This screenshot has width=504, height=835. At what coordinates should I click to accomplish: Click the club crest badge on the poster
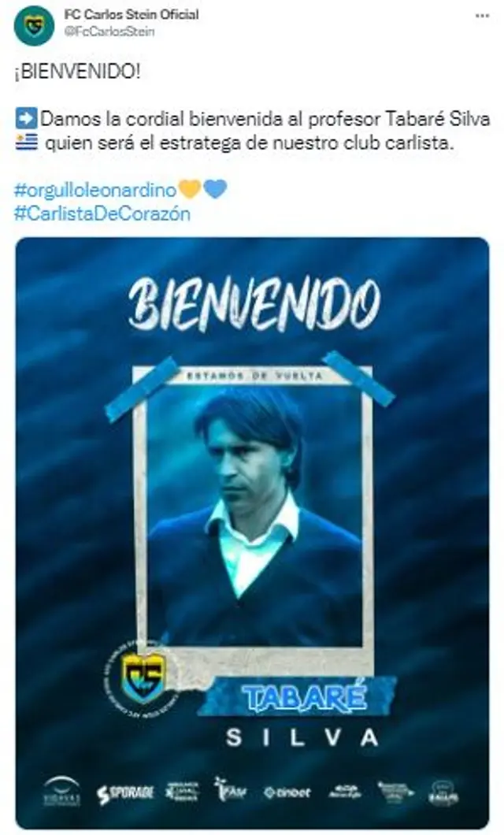coord(143,677)
